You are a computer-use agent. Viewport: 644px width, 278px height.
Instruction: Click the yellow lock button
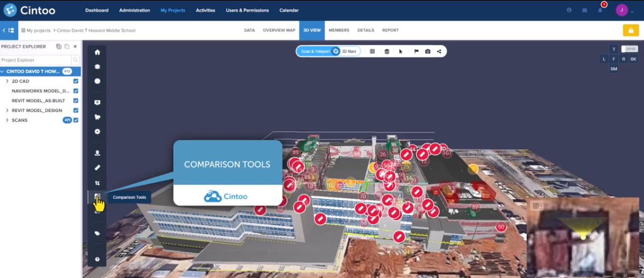click(x=630, y=31)
